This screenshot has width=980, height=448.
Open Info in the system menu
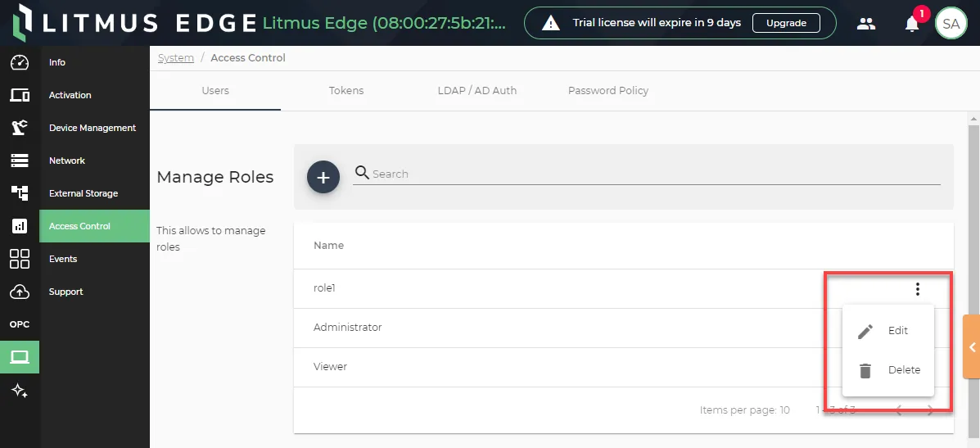[94, 62]
